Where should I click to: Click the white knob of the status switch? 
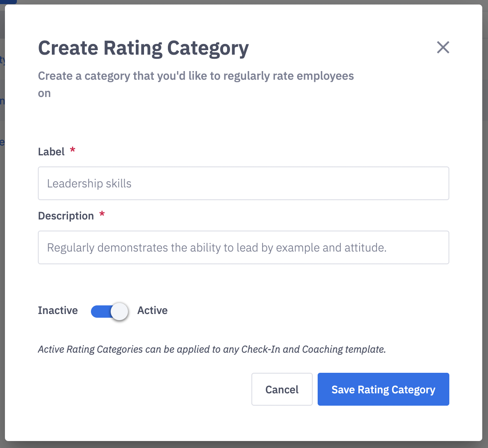coord(119,312)
